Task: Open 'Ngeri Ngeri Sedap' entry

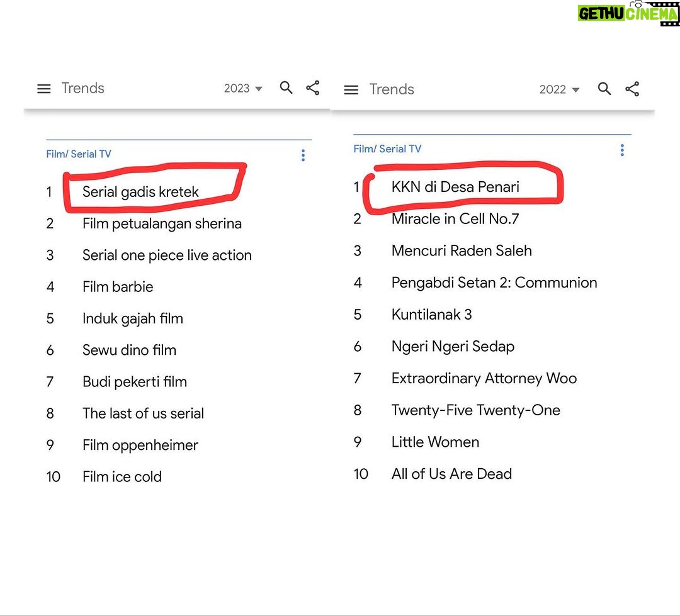Action: 453,346
